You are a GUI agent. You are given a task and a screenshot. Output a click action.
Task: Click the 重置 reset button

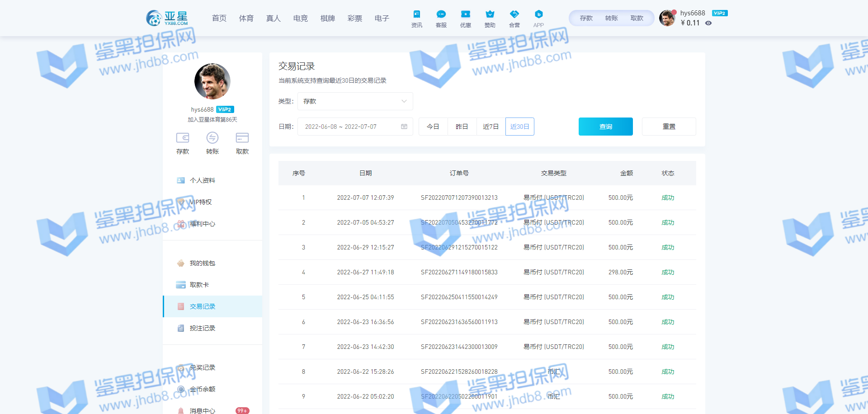pos(669,127)
